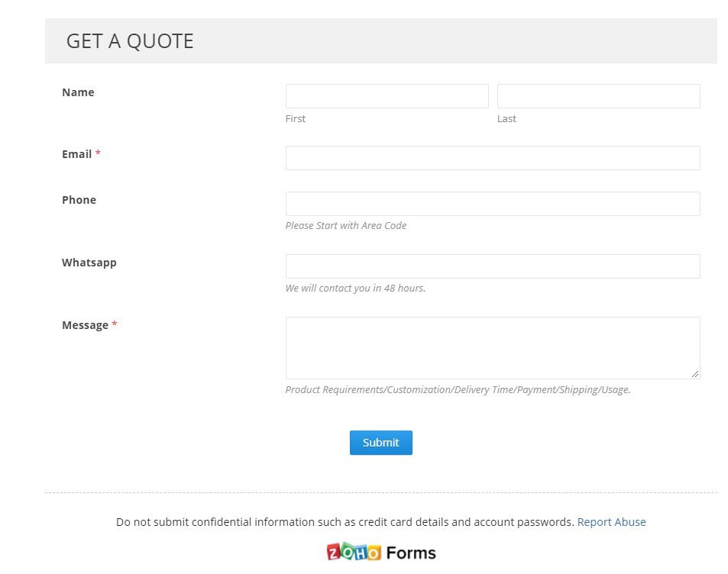Click the Whatsapp label
This screenshot has height=574, width=728.
pyautogui.click(x=89, y=263)
